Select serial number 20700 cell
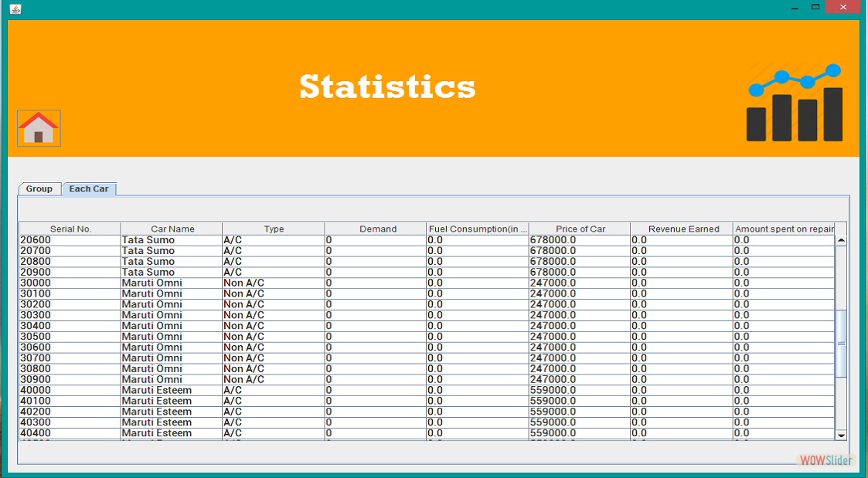This screenshot has width=868, height=478. [70, 251]
